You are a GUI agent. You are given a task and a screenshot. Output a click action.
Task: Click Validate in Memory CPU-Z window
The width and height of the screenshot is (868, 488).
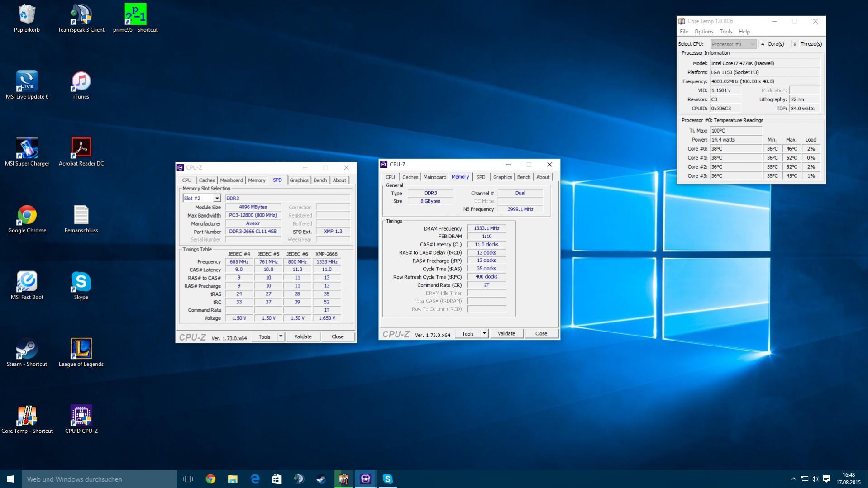506,333
